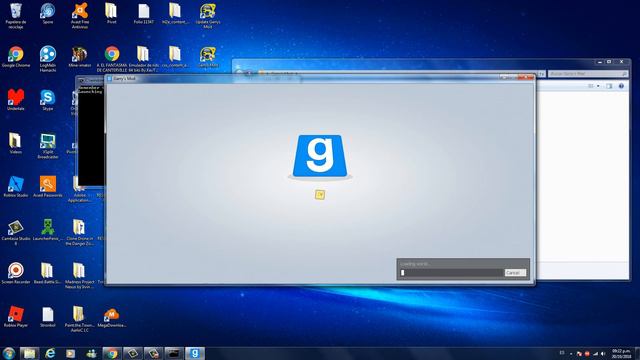640x360 pixels.
Task: Open Explorer help question-mark icon
Action: 621,86
